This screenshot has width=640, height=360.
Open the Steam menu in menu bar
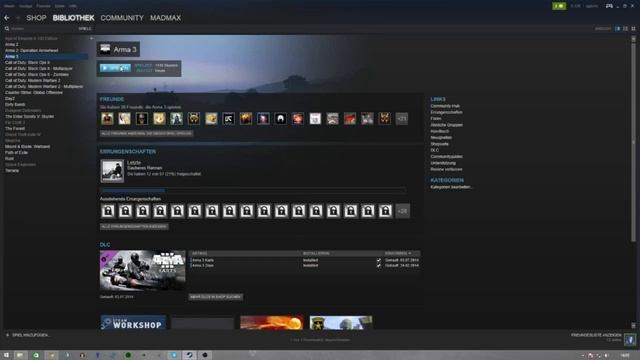click(9, 6)
